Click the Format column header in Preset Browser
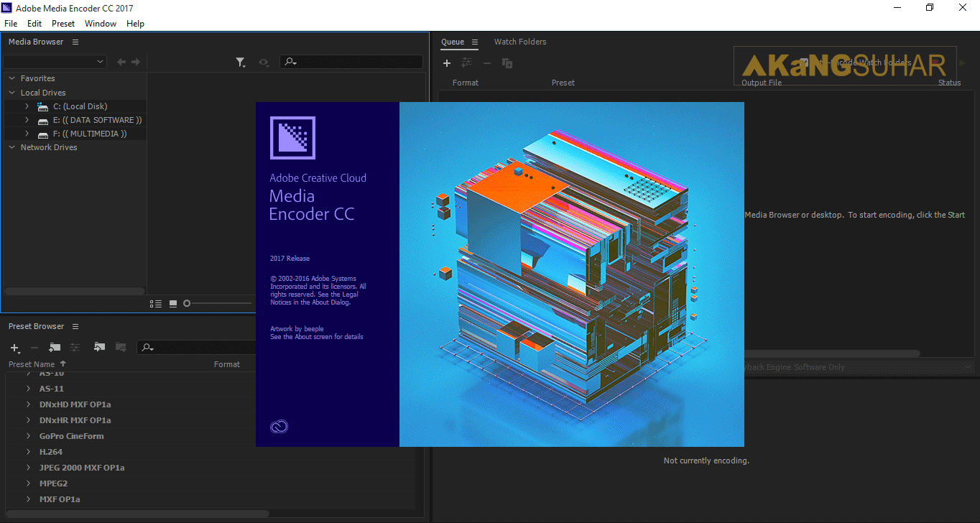This screenshot has width=980, height=523. click(227, 364)
